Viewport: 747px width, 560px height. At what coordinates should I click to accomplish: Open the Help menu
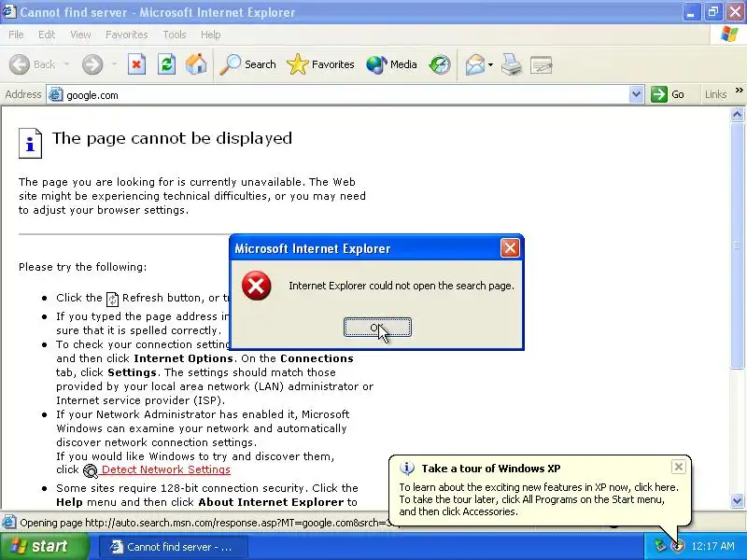(x=211, y=35)
